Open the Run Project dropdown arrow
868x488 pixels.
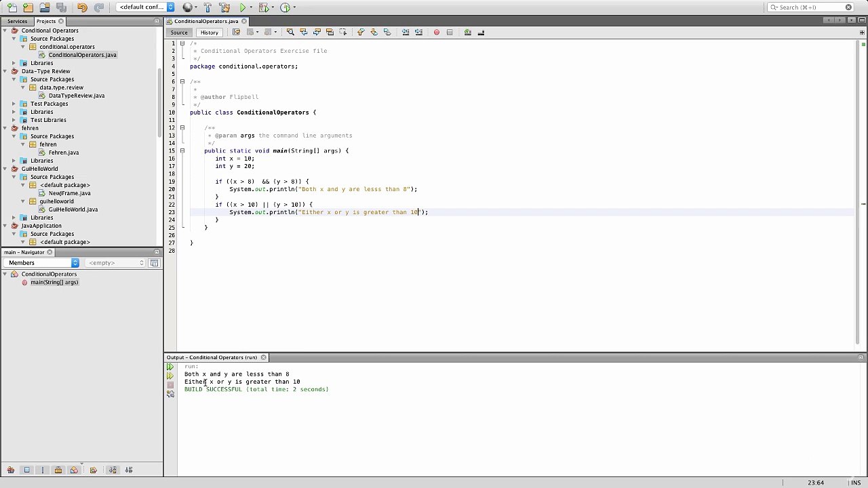click(251, 8)
